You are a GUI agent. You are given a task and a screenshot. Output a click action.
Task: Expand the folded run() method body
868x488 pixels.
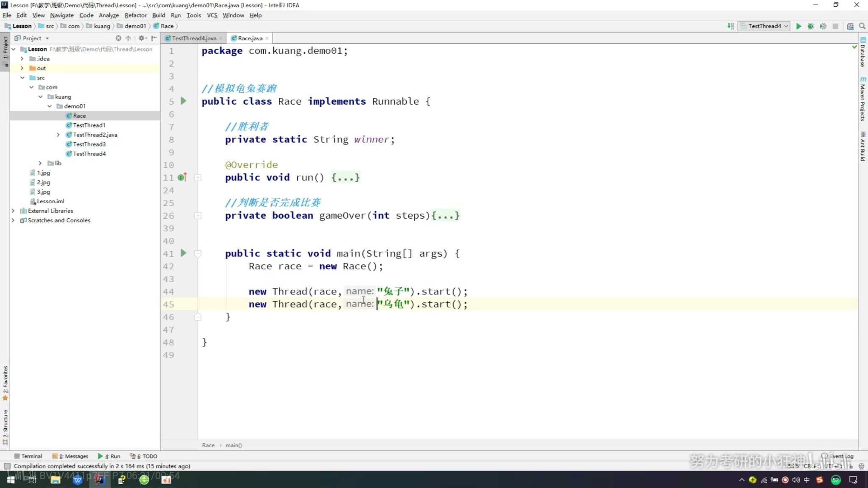[x=198, y=177]
